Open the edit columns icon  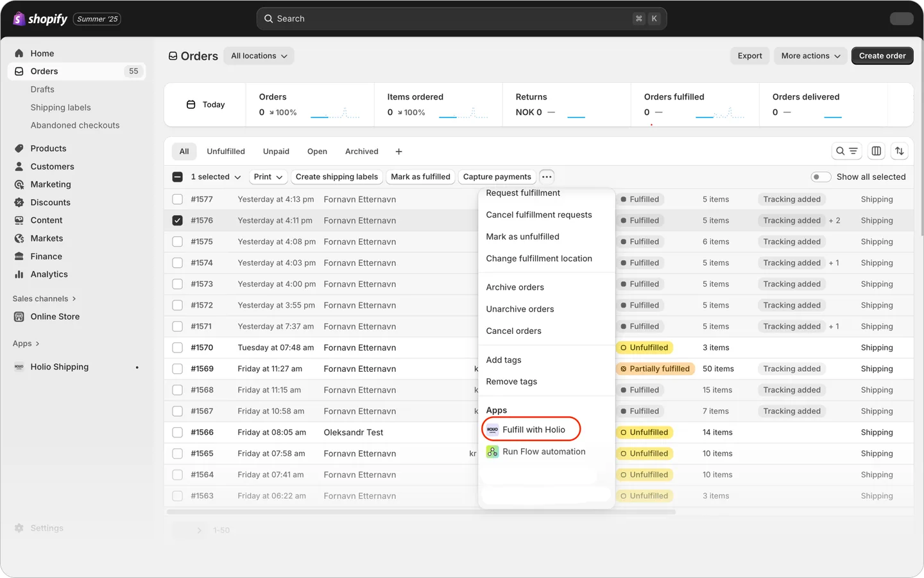pos(876,151)
